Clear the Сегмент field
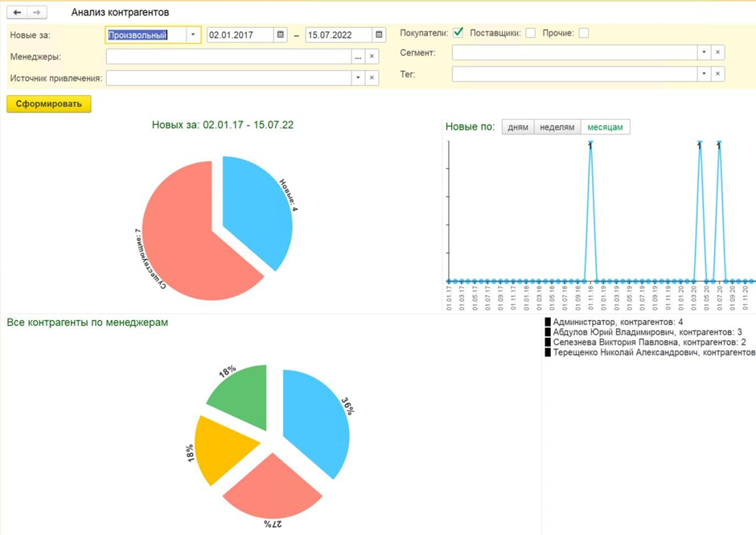756x535 pixels. coord(718,52)
